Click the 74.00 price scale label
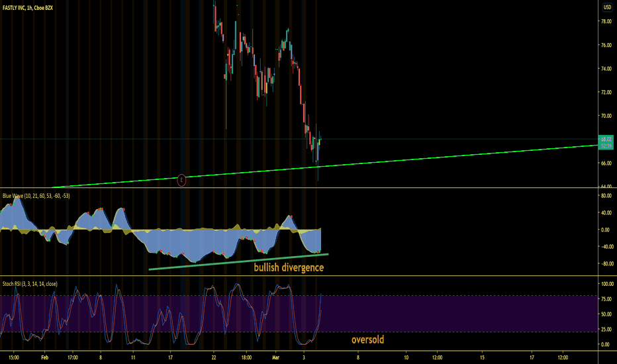The height and width of the screenshot is (364, 617). click(606, 68)
